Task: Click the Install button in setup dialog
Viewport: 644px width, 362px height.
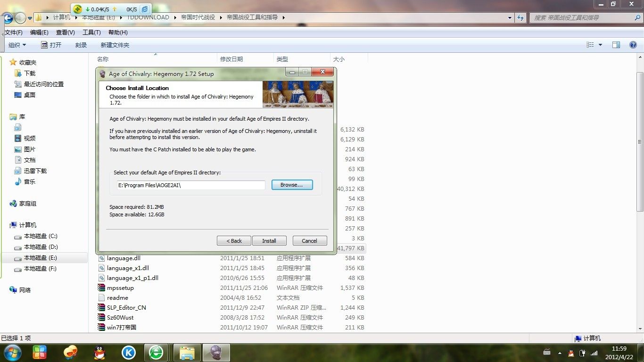Action: (269, 241)
